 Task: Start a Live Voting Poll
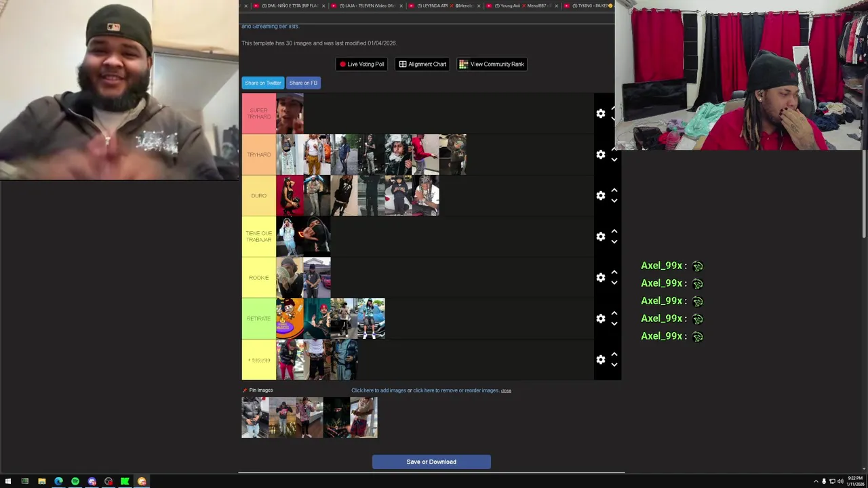tap(361, 64)
